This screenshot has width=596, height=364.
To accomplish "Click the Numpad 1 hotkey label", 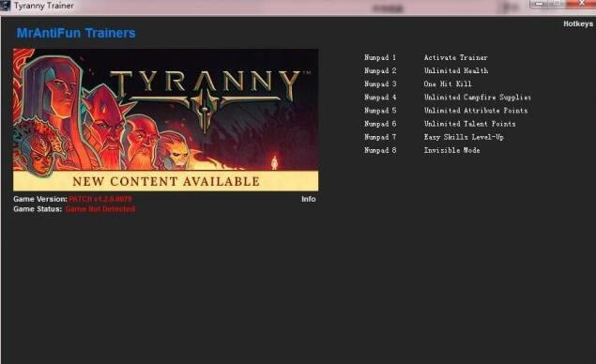I will coord(380,57).
